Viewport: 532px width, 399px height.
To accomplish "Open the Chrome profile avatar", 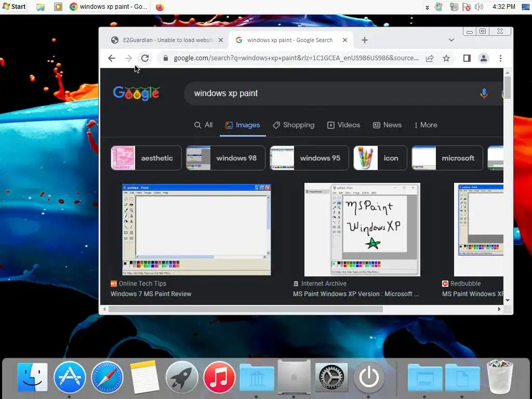I will (484, 58).
